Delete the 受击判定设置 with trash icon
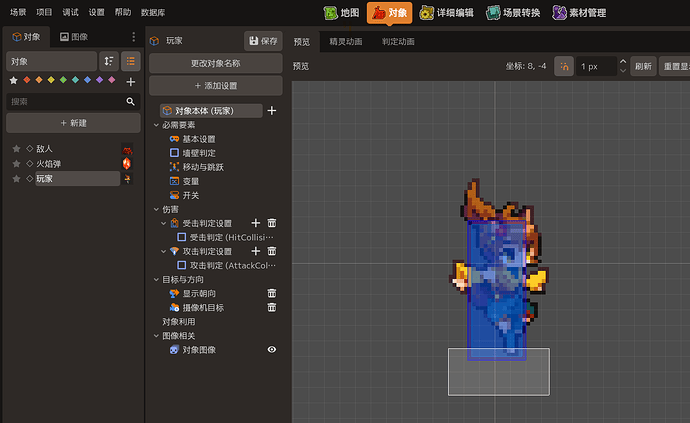 [x=272, y=223]
